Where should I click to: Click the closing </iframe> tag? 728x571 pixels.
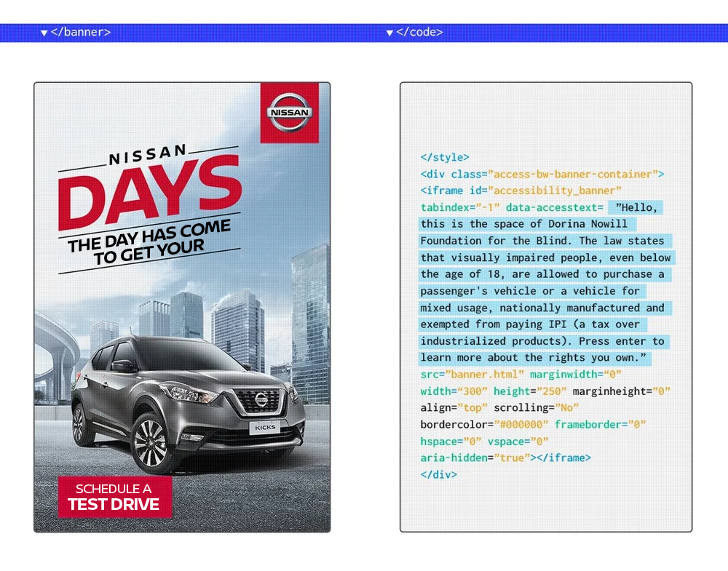(563, 458)
